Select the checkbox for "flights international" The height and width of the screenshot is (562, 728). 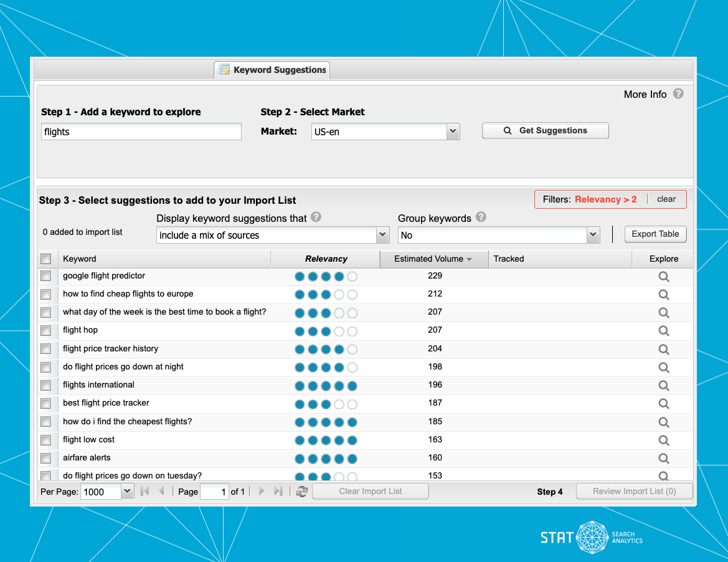[x=47, y=385]
